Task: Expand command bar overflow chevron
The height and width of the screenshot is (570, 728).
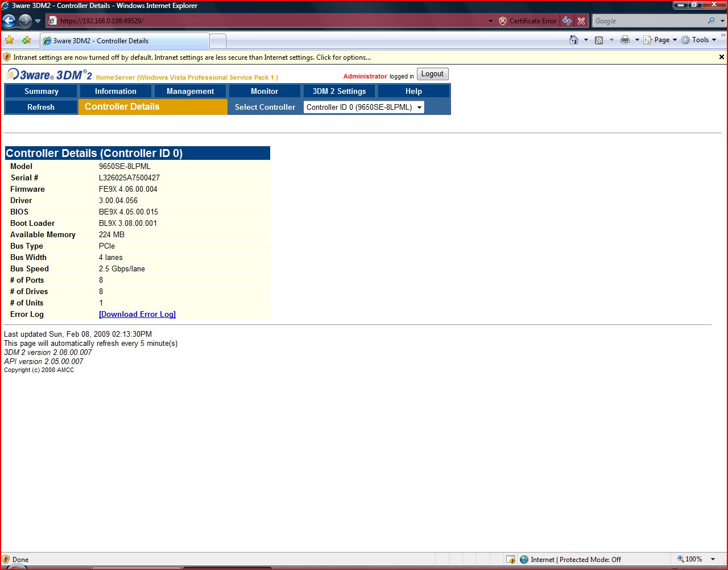Action: click(x=723, y=36)
